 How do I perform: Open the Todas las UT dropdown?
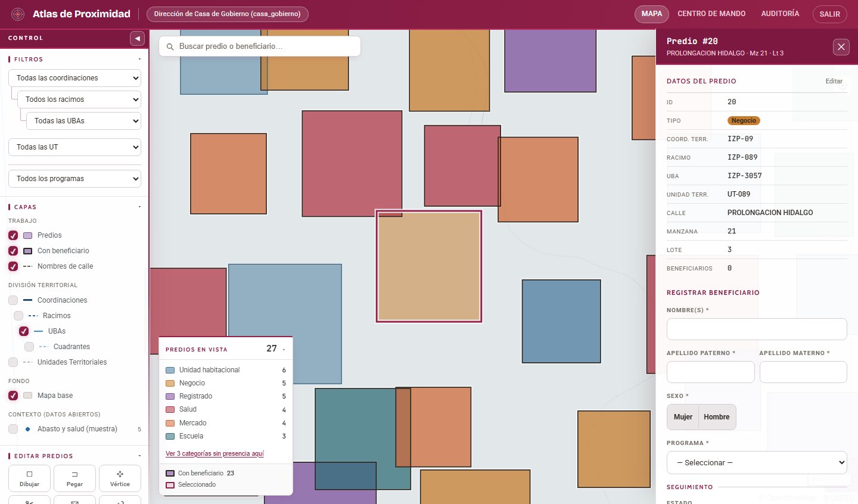click(x=74, y=147)
